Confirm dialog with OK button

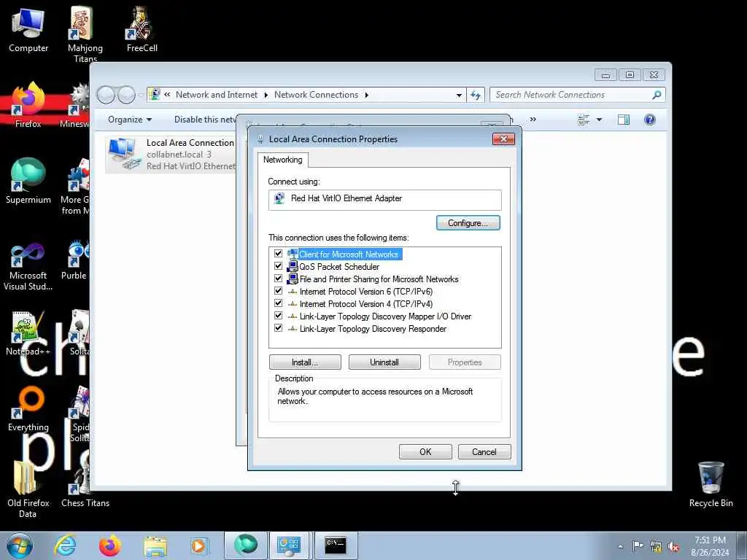pos(425,452)
